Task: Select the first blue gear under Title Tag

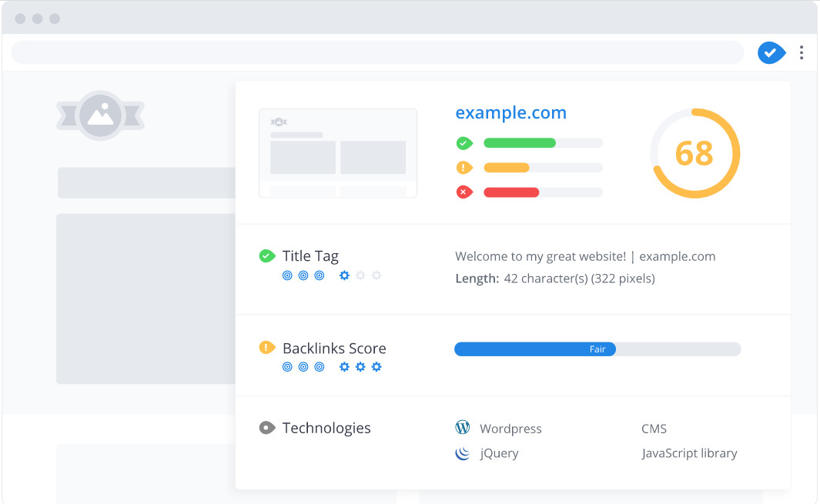Action: pyautogui.click(x=344, y=275)
